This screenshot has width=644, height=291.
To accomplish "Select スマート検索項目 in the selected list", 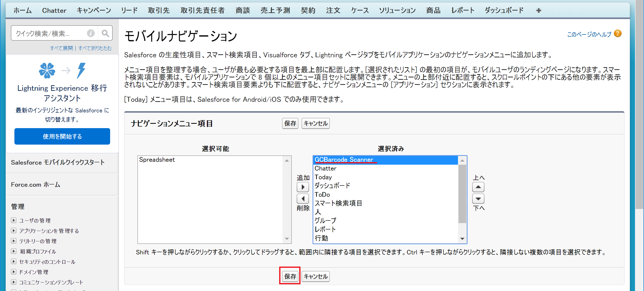I will [x=386, y=203].
